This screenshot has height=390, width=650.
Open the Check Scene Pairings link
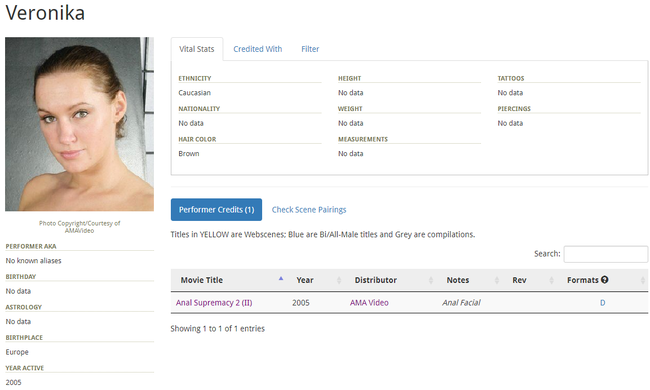[309, 210]
